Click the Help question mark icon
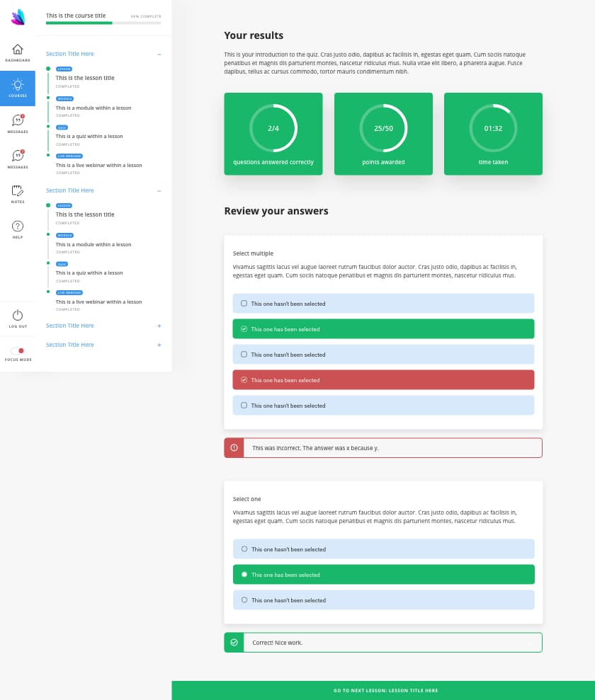This screenshot has height=700, width=595. 18,226
